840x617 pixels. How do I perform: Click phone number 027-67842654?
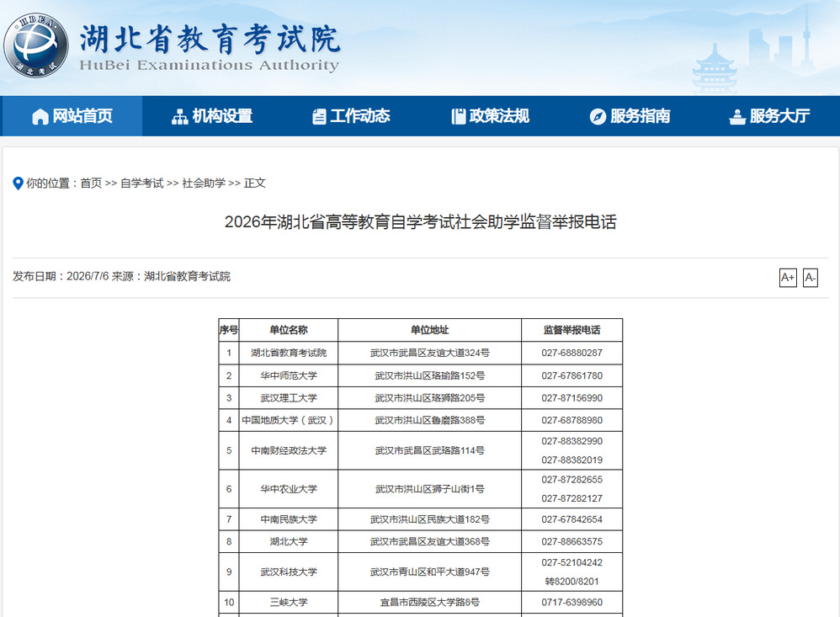point(572,519)
